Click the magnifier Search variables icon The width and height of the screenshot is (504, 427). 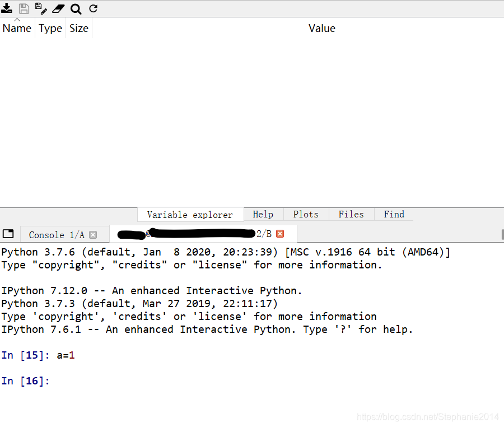(x=76, y=9)
